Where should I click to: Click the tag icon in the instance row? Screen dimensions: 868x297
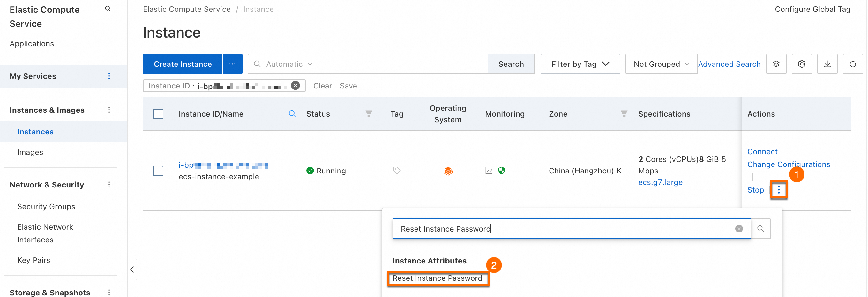pyautogui.click(x=397, y=171)
